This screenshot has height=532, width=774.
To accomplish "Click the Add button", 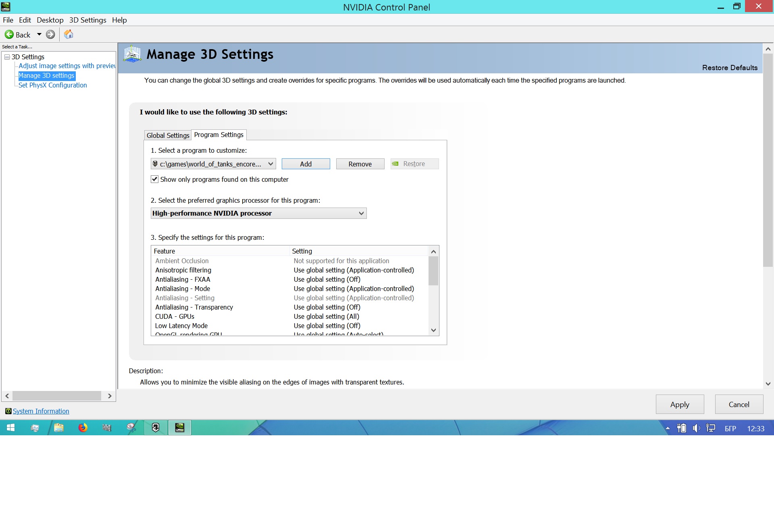I will click(x=306, y=164).
